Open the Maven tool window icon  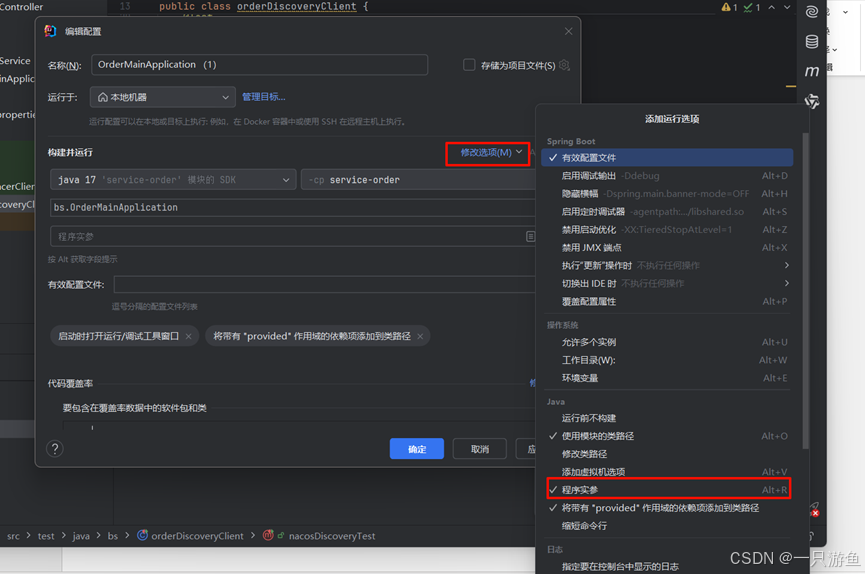[811, 71]
